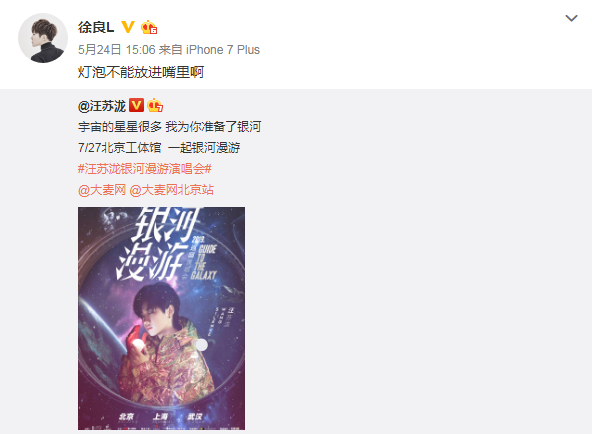Viewport: 592px width, 434px height.
Task: Open 徐良L's profile avatar picture
Action: click(x=43, y=38)
